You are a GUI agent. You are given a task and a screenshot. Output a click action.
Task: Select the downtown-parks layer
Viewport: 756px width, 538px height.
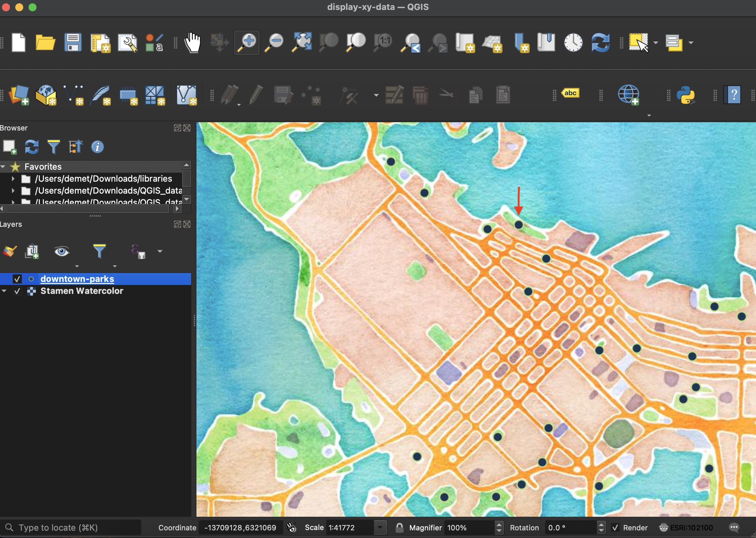[x=77, y=279]
